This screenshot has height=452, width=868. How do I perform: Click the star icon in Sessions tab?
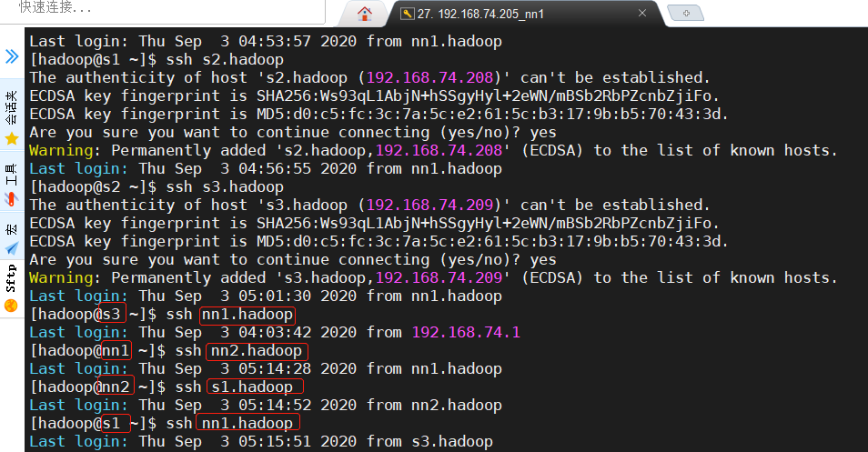tap(12, 138)
